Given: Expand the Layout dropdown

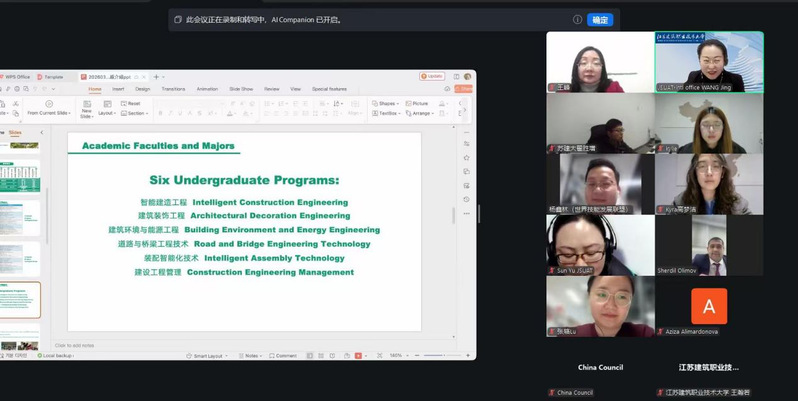Looking at the screenshot, I should pos(106,113).
